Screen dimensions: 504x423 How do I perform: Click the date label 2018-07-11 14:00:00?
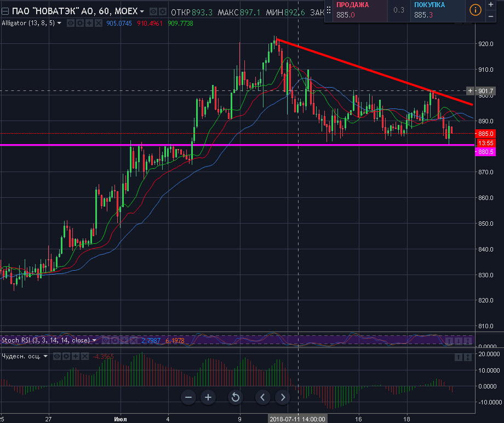point(297,419)
